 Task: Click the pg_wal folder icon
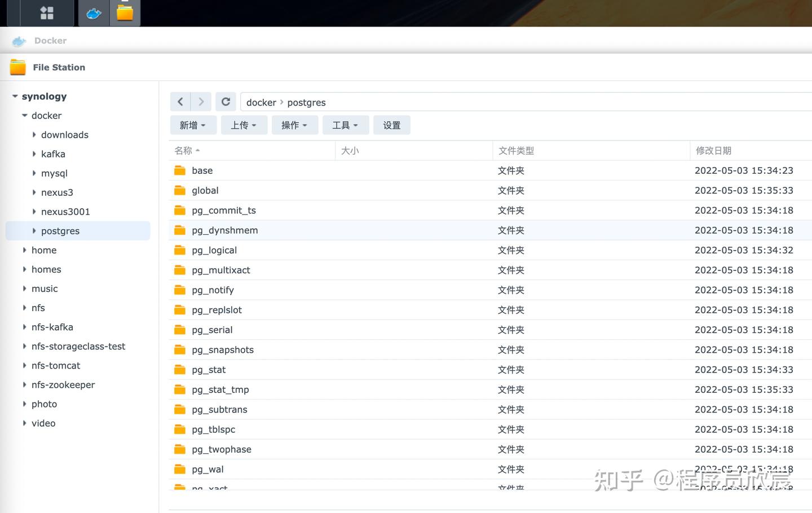[x=180, y=469]
